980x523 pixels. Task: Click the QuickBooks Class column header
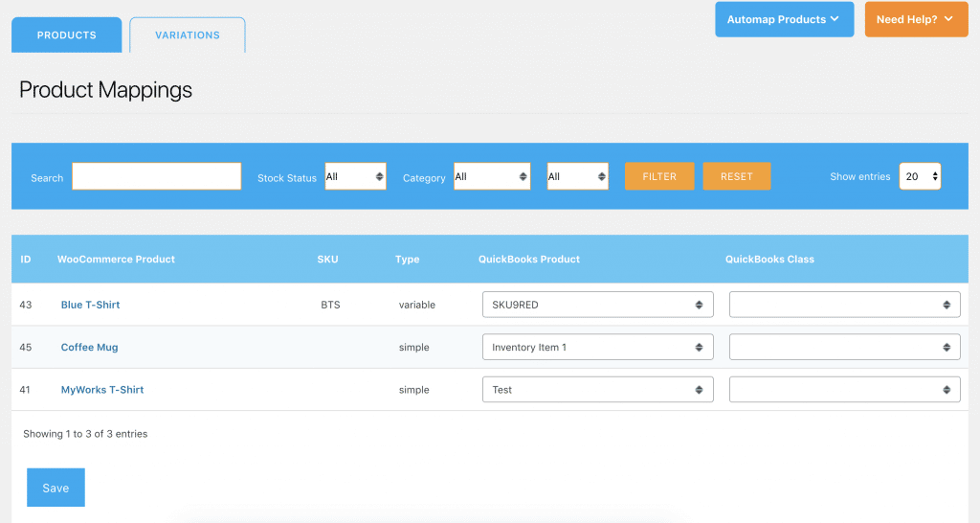click(769, 259)
